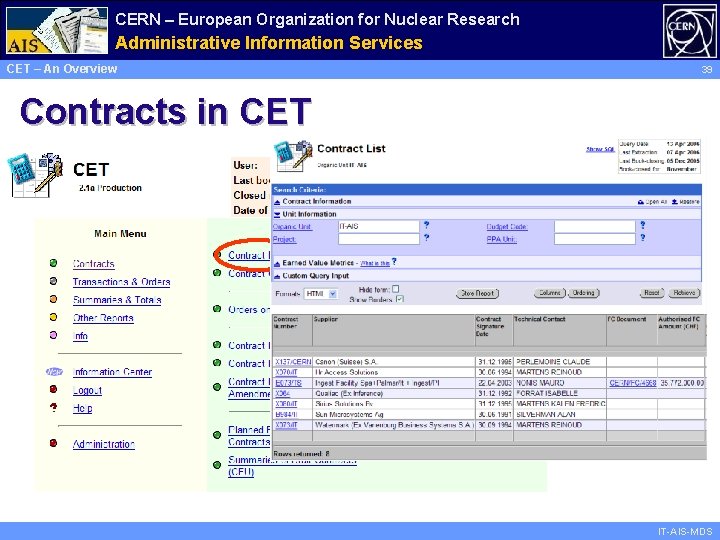
Task: Click pink bullet beside Info
Action: coord(53,335)
